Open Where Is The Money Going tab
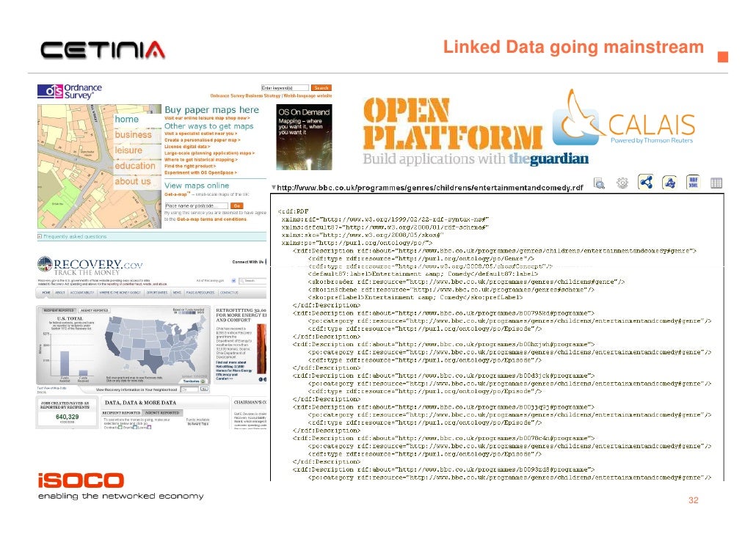 pos(120,293)
